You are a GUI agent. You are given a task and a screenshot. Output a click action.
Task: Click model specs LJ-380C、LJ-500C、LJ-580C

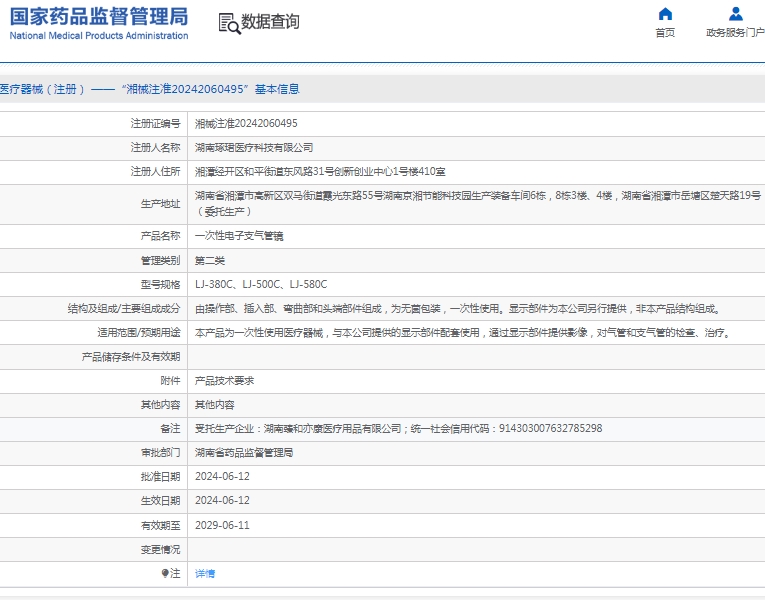(x=261, y=284)
